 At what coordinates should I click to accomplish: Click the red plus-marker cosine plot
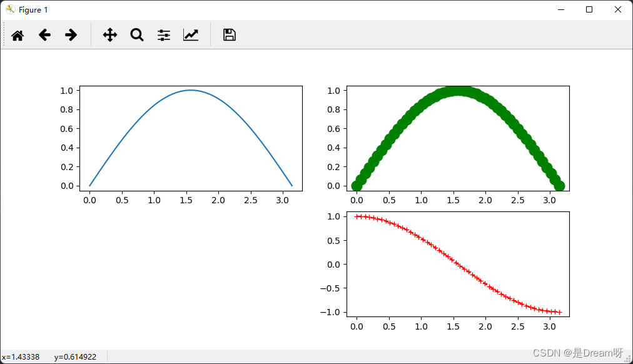[458, 265]
